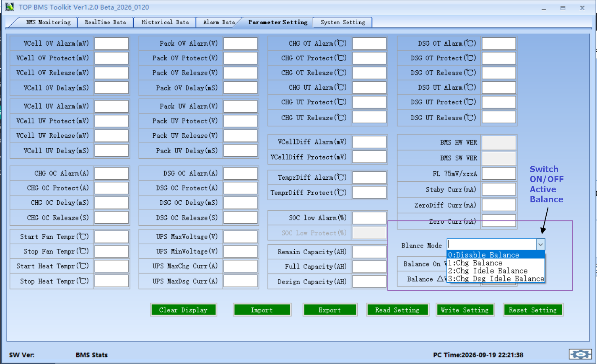Click the Clear Display button
This screenshot has width=597, height=364.
pos(183,310)
